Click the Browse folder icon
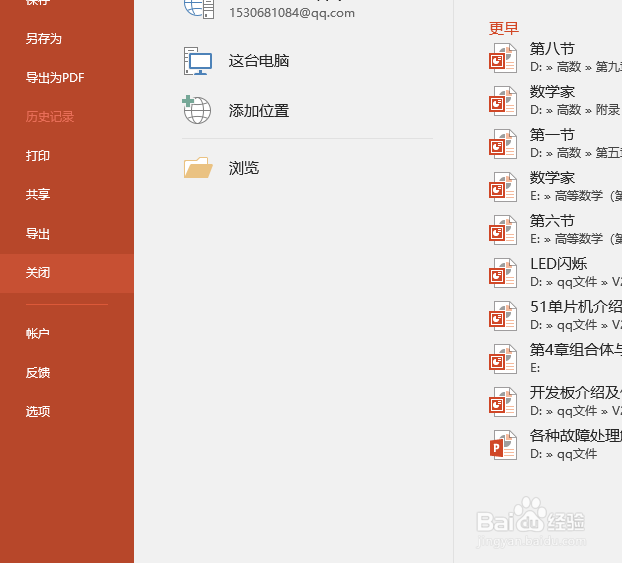 (x=198, y=167)
